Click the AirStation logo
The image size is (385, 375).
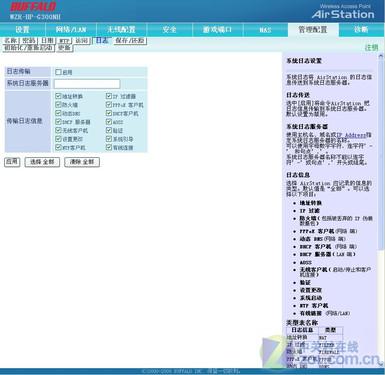343,14
